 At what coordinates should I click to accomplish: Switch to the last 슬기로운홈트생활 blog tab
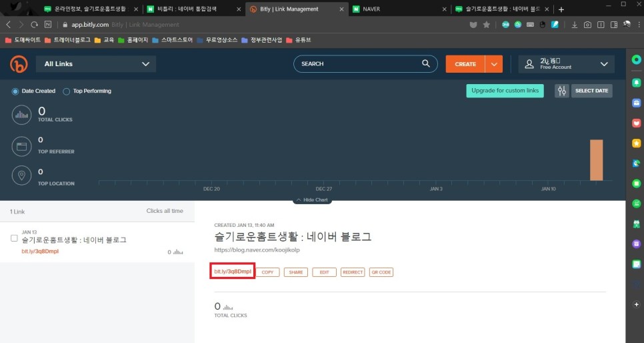[x=503, y=9]
